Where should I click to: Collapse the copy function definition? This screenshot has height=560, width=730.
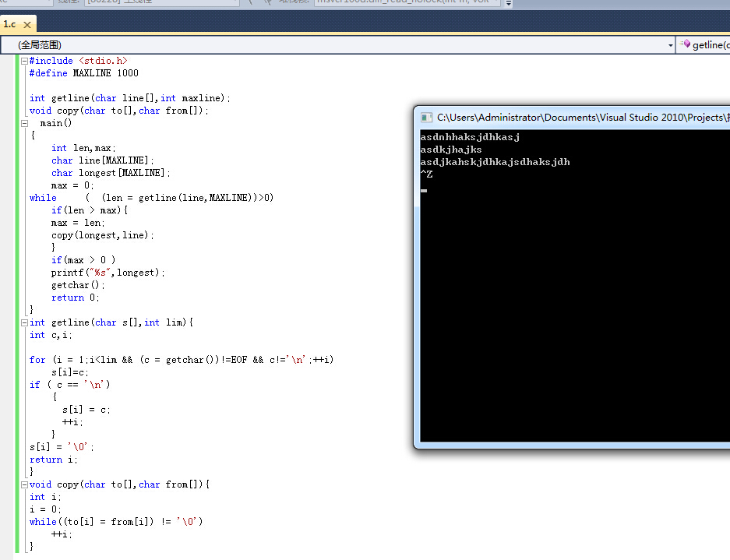coord(24,484)
